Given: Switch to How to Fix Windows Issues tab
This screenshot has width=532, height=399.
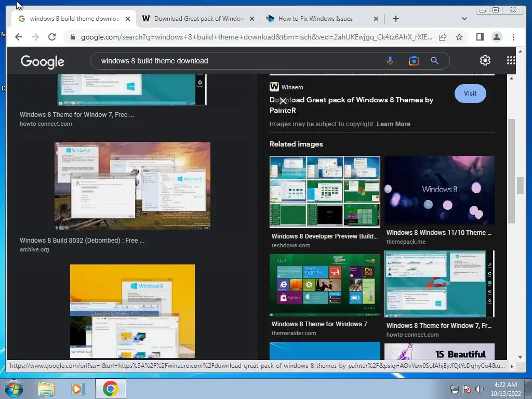Looking at the screenshot, I should point(322,19).
